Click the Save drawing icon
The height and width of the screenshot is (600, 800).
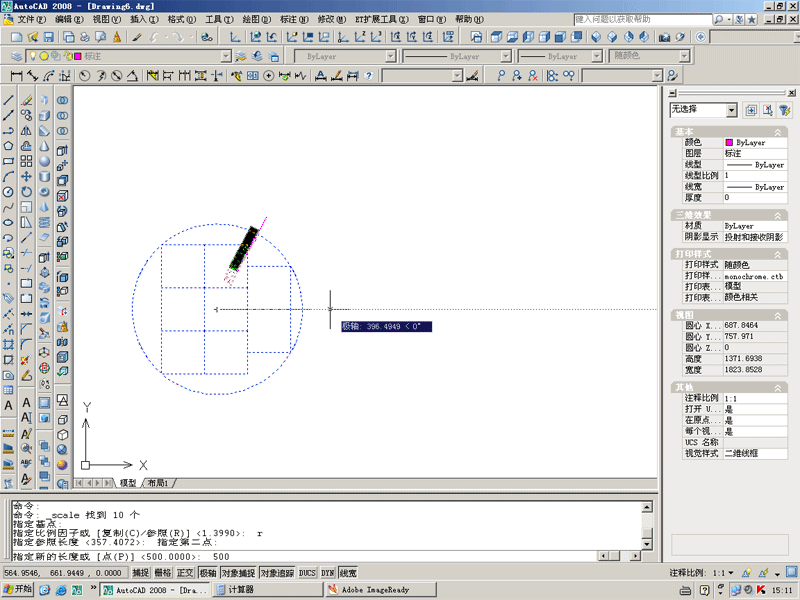(48, 37)
